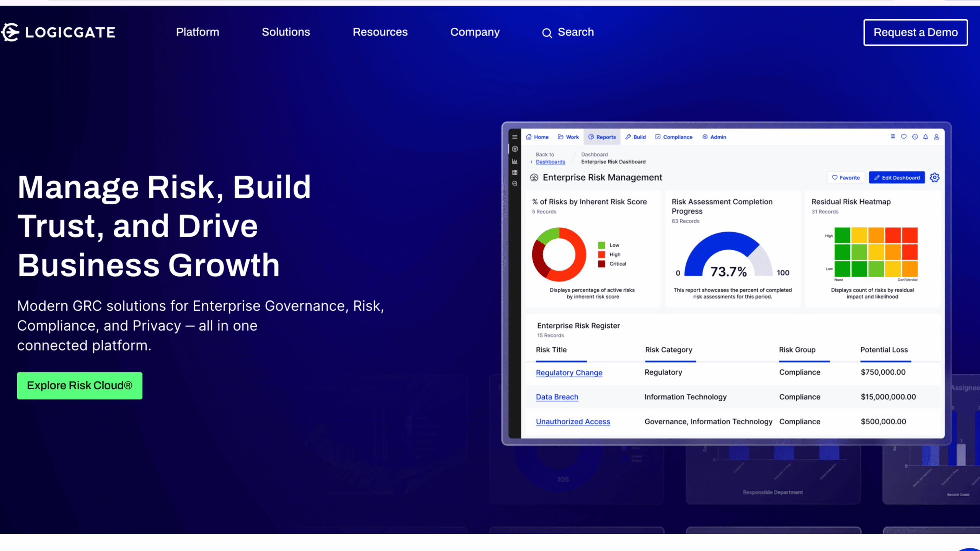Toggle the heart icon in the top toolbar
This screenshot has height=551, width=980.
point(904,137)
